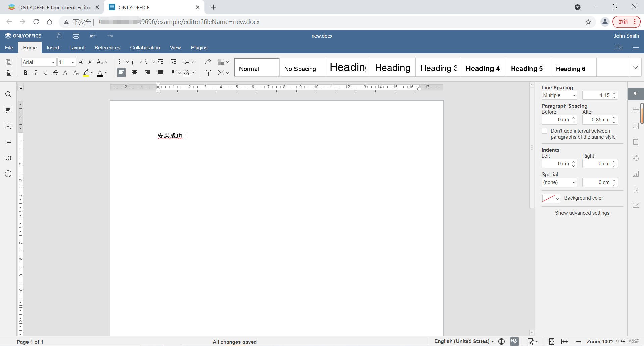
Task: Open the Find search panel
Action: point(8,94)
